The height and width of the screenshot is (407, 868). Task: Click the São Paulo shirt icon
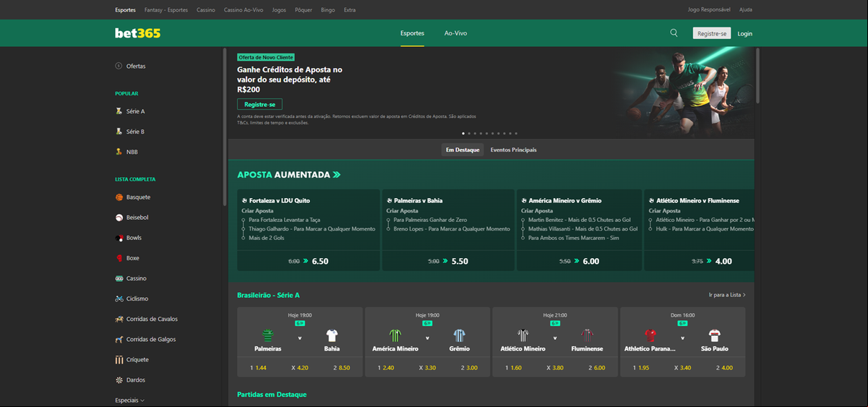click(x=715, y=335)
